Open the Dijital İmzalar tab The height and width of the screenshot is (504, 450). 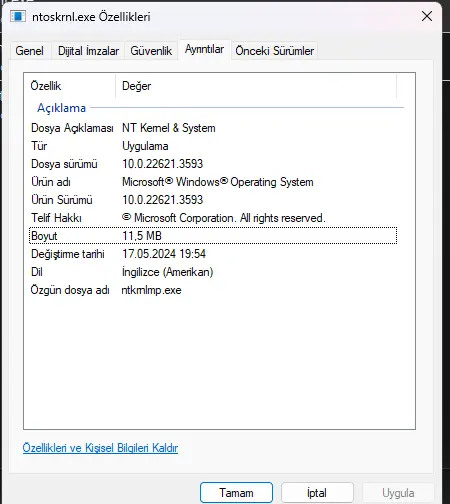point(88,51)
